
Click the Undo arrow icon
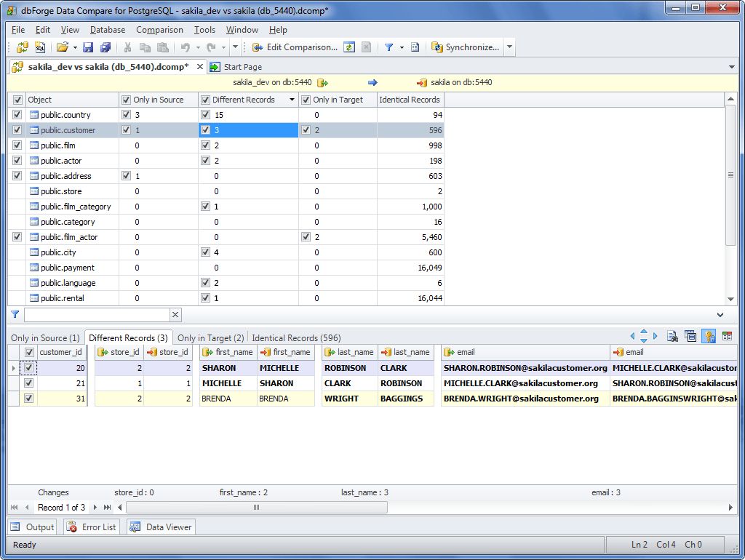tap(186, 47)
